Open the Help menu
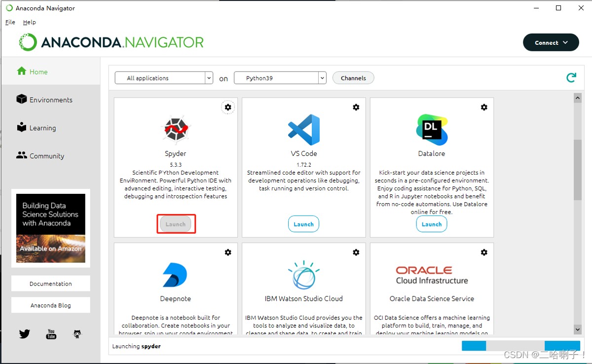This screenshot has width=592, height=364. coord(30,22)
